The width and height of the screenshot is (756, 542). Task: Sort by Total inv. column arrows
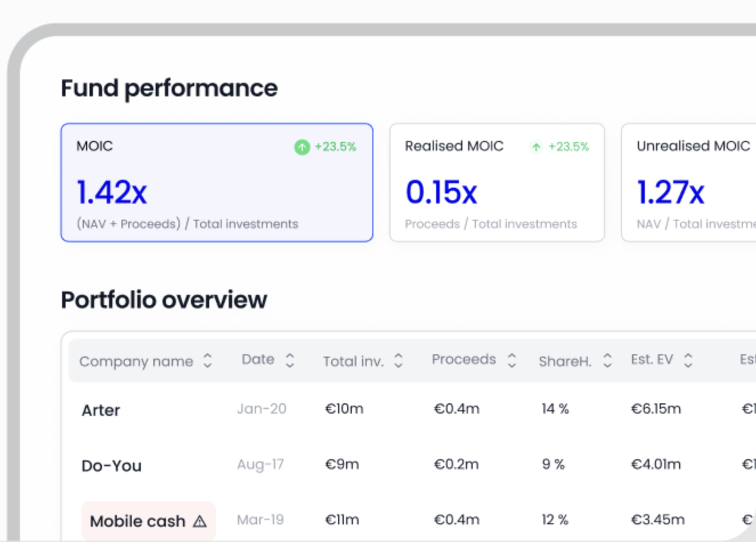pos(399,361)
